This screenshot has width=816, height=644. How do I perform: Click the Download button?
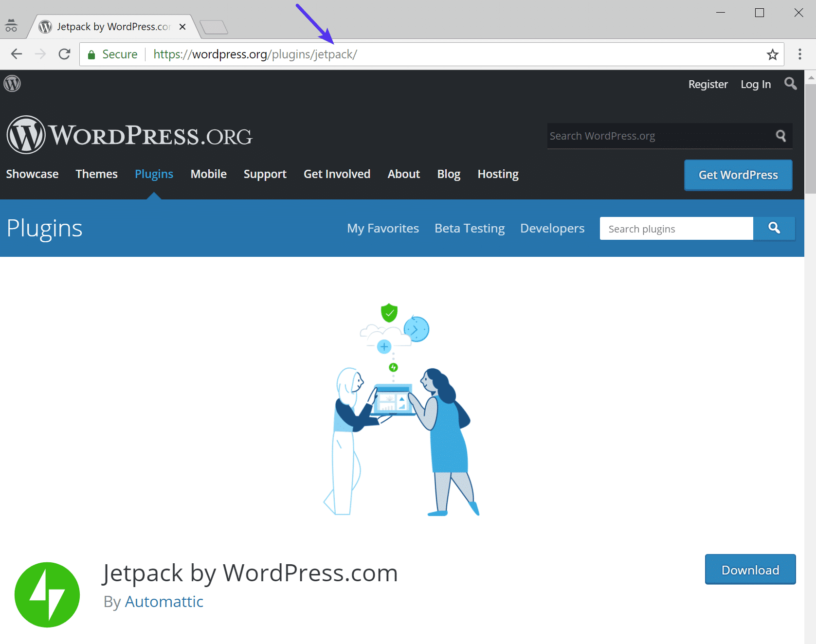(x=750, y=569)
